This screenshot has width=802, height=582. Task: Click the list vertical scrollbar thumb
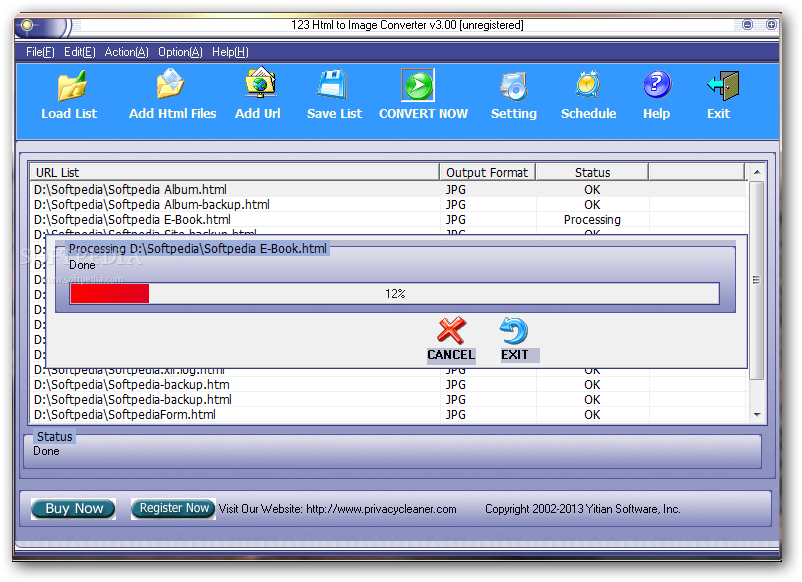click(x=756, y=280)
